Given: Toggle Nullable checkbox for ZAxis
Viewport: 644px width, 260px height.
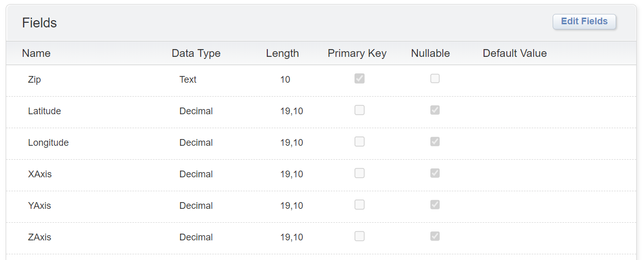Looking at the screenshot, I should pyautogui.click(x=435, y=236).
